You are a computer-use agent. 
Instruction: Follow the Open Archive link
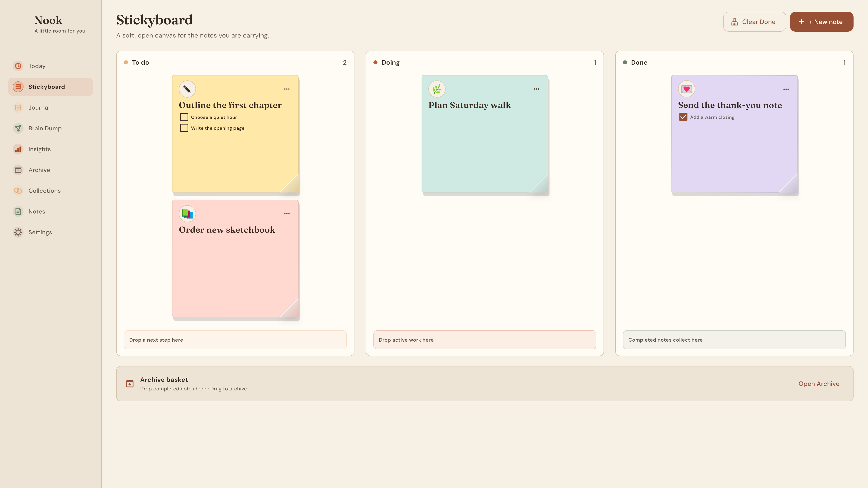pos(819,384)
